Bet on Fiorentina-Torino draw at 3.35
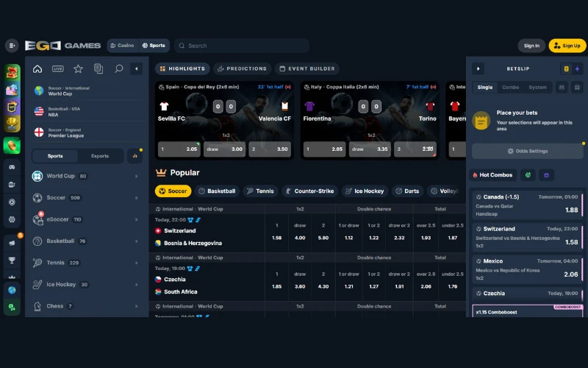Viewport: 588px width, 368px height. 370,149
